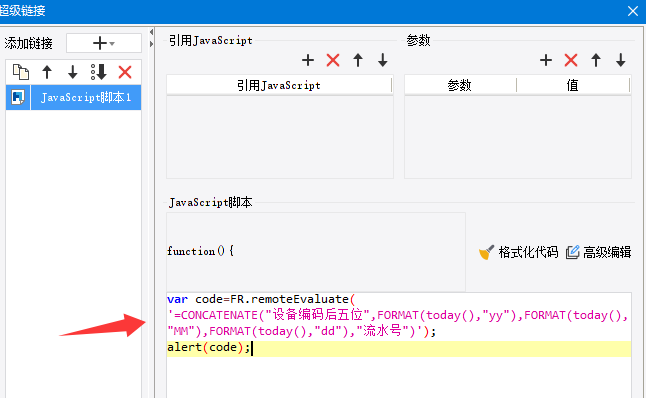This screenshot has width=646, height=398.
Task: Click 格式化代码 to format code
Action: (x=519, y=252)
